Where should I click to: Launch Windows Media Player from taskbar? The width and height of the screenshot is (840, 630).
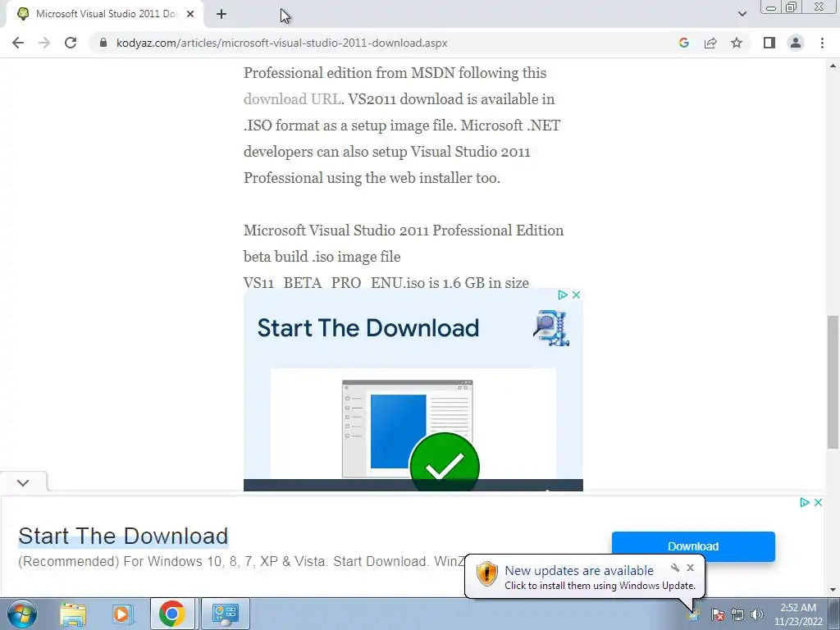(x=121, y=614)
